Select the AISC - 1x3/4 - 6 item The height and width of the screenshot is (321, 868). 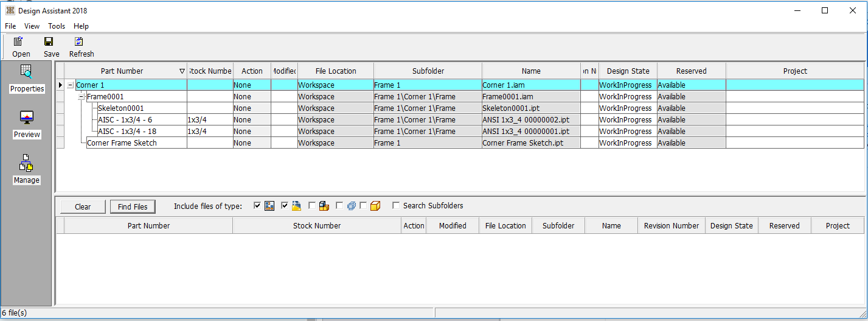(125, 120)
